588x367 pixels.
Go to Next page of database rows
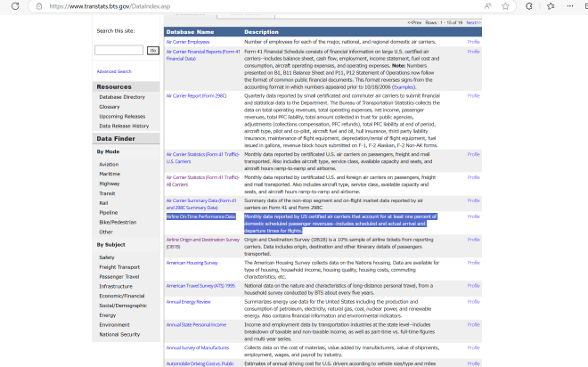pos(473,22)
